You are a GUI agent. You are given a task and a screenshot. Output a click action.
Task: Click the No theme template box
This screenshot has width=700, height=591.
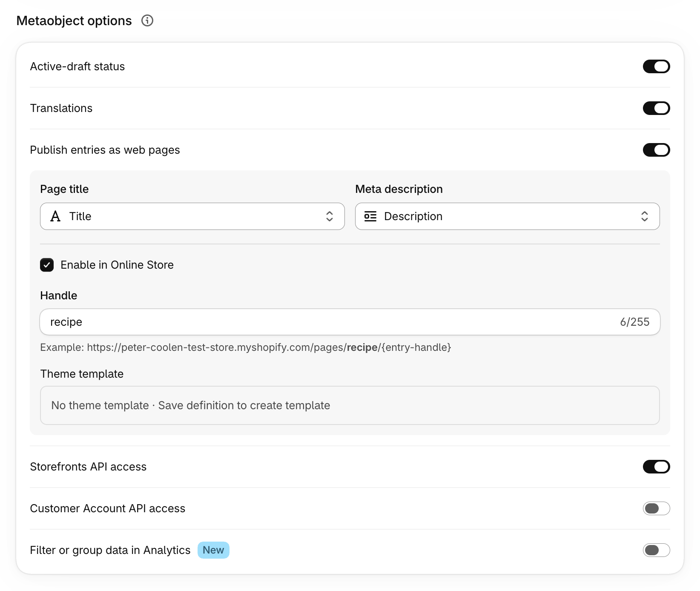350,405
